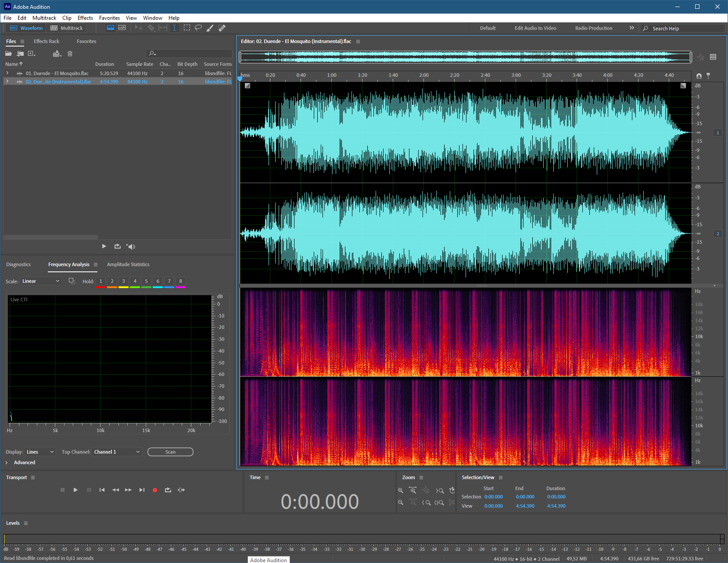Click the editor headphones monitoring icon

[699, 76]
